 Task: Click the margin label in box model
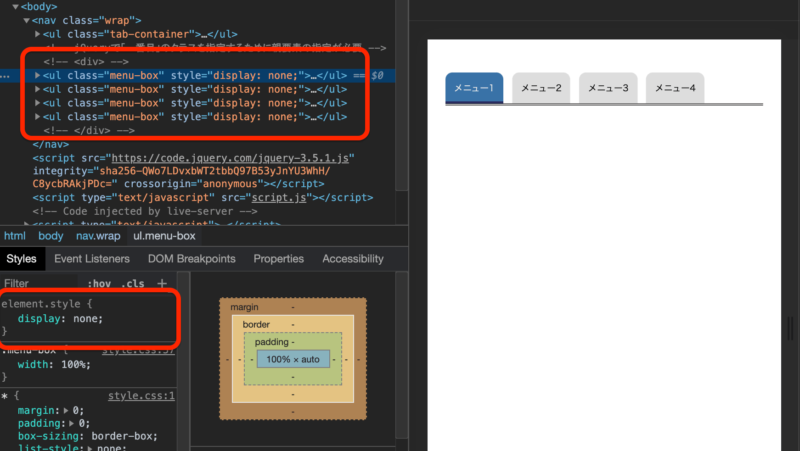(x=244, y=307)
